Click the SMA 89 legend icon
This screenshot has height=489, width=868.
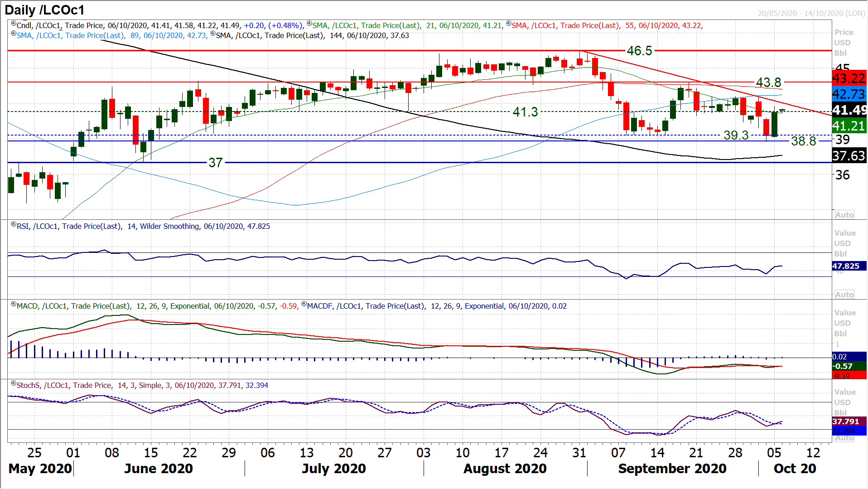14,34
